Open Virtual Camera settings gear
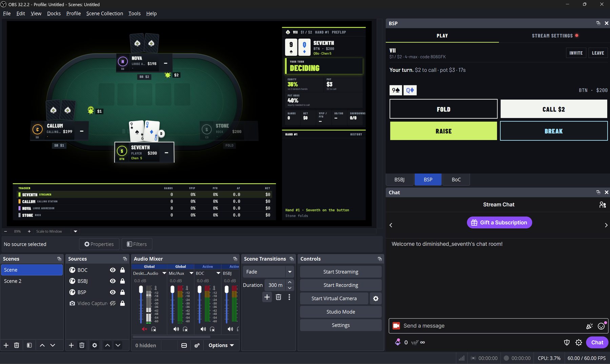 pos(375,299)
